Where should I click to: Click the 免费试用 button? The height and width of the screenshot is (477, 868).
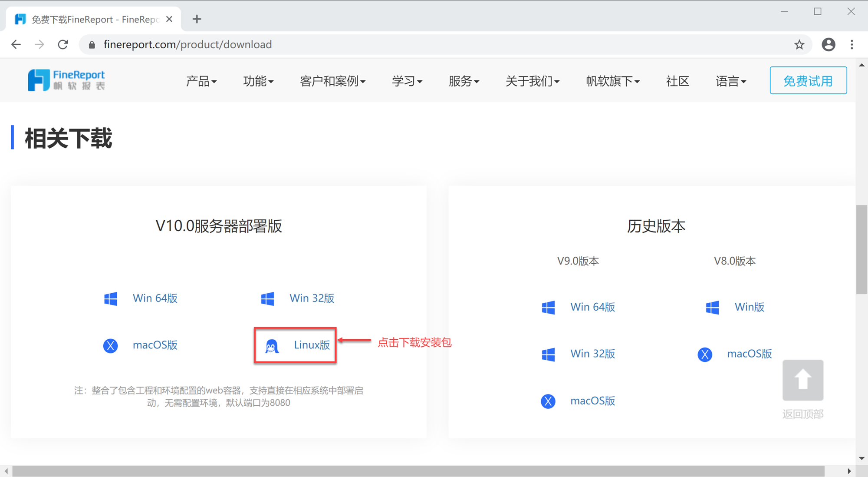click(808, 80)
